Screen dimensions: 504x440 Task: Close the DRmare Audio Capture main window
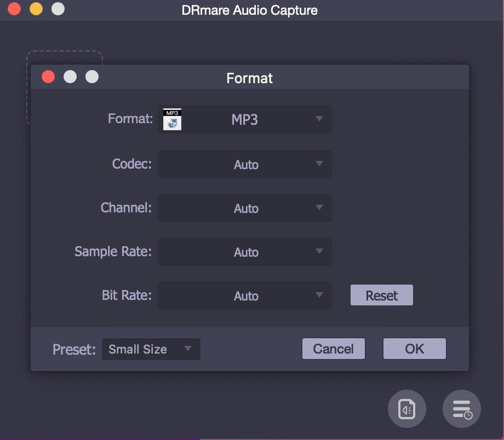coord(14,9)
